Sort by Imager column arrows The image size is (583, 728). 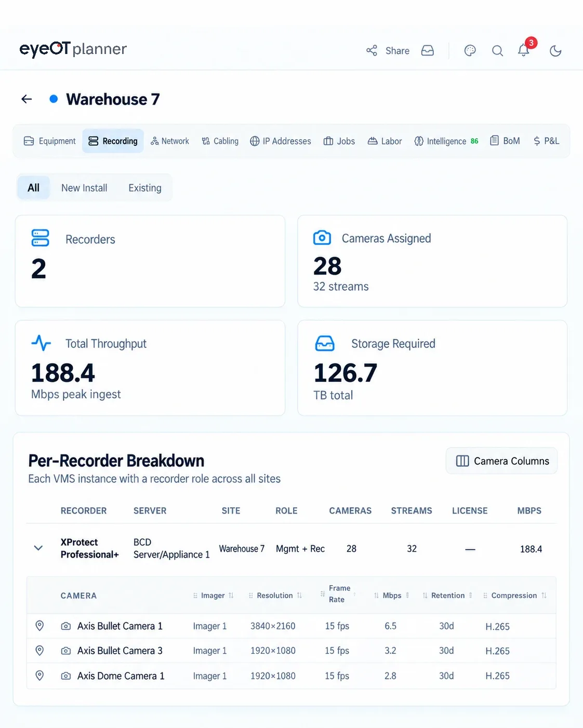coord(231,596)
